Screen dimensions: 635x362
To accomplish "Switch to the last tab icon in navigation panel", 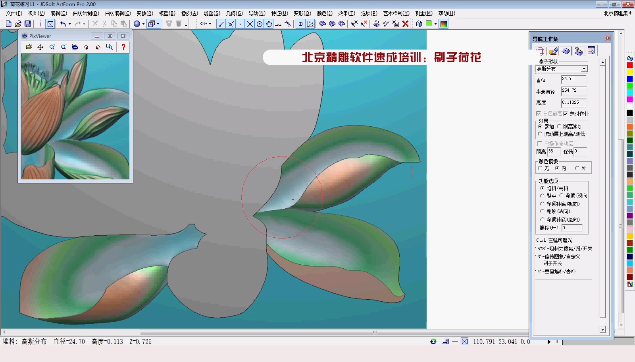I will pos(592,51).
